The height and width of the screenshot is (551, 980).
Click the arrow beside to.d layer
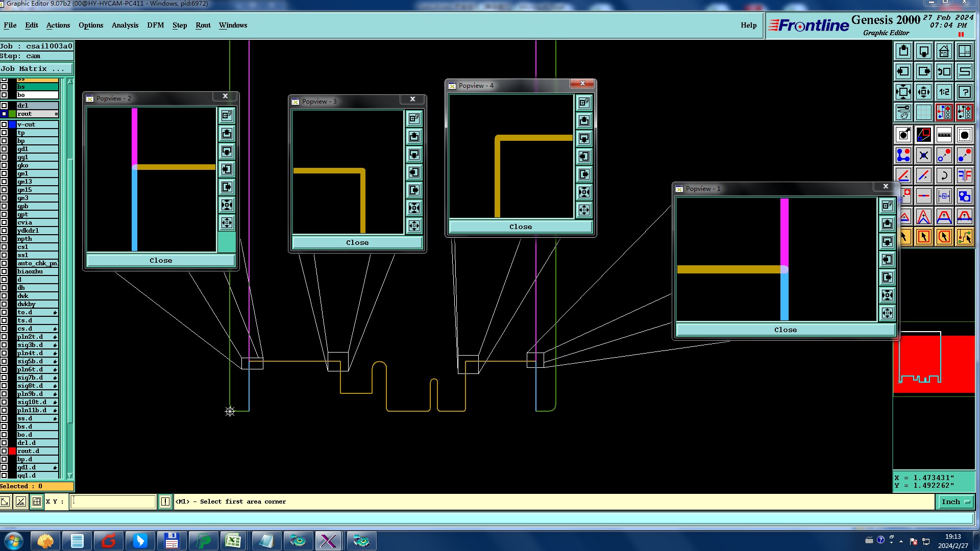point(55,312)
